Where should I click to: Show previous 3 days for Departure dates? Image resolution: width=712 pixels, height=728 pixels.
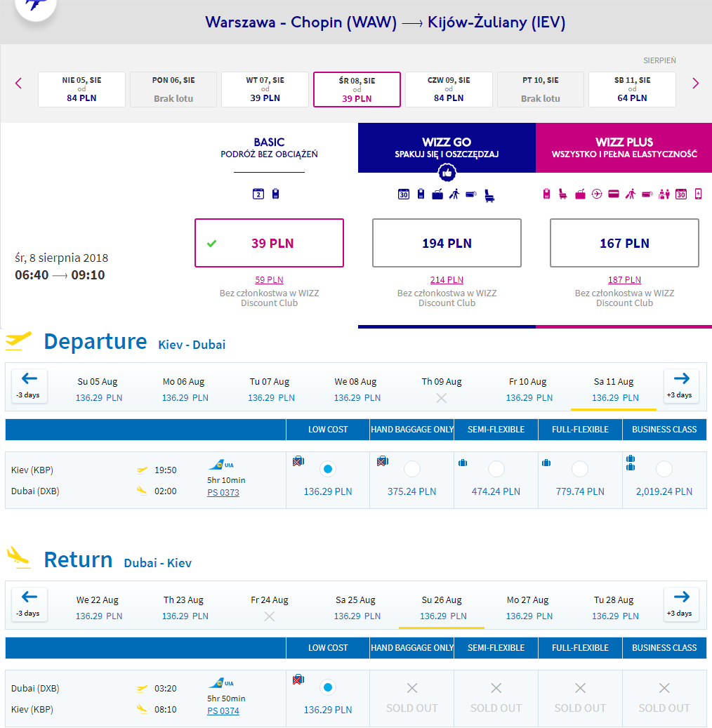(29, 386)
